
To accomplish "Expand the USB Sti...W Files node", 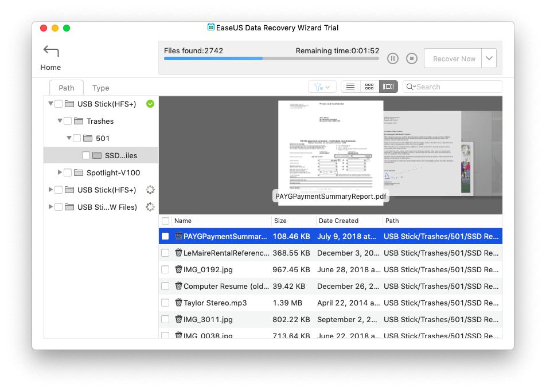I will (50, 207).
